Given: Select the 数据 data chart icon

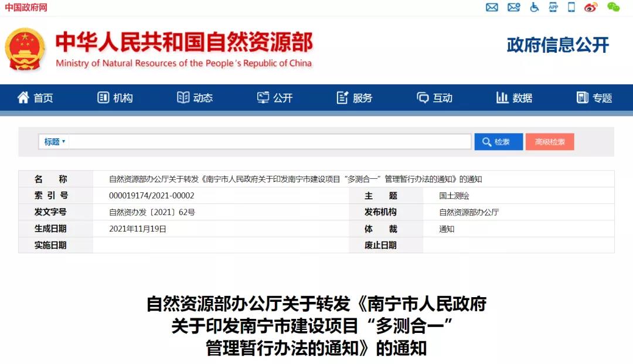Looking at the screenshot, I should click(502, 98).
